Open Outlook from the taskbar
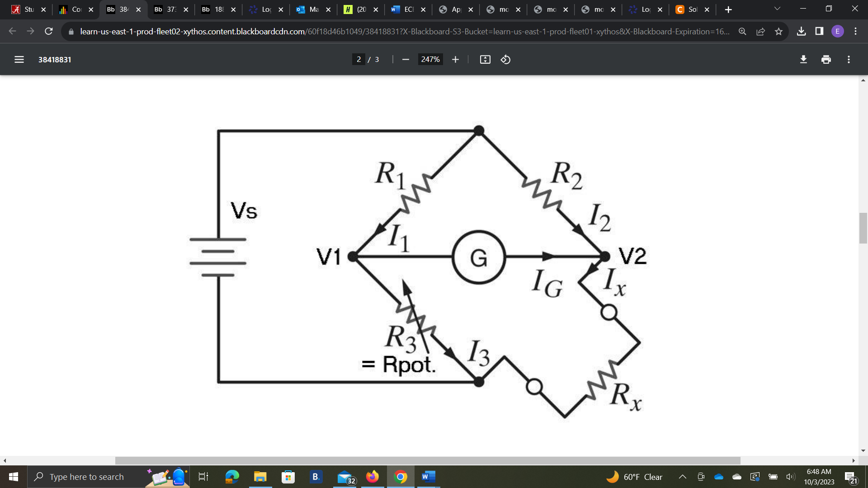Image resolution: width=868 pixels, height=488 pixels. pyautogui.click(x=344, y=477)
